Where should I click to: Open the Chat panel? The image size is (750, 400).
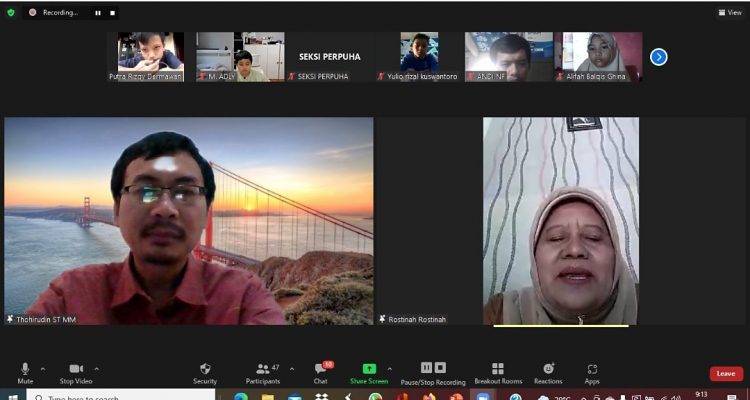point(320,371)
